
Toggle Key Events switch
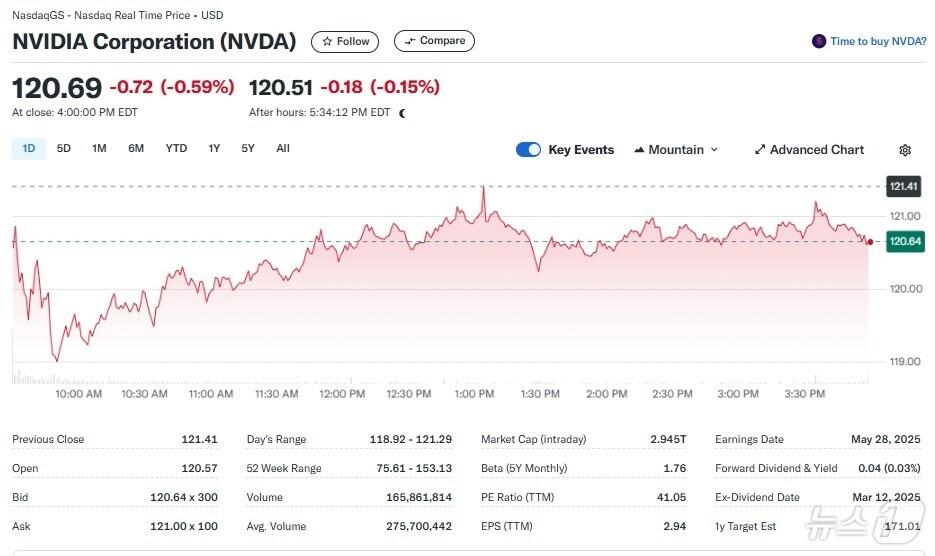tap(528, 150)
